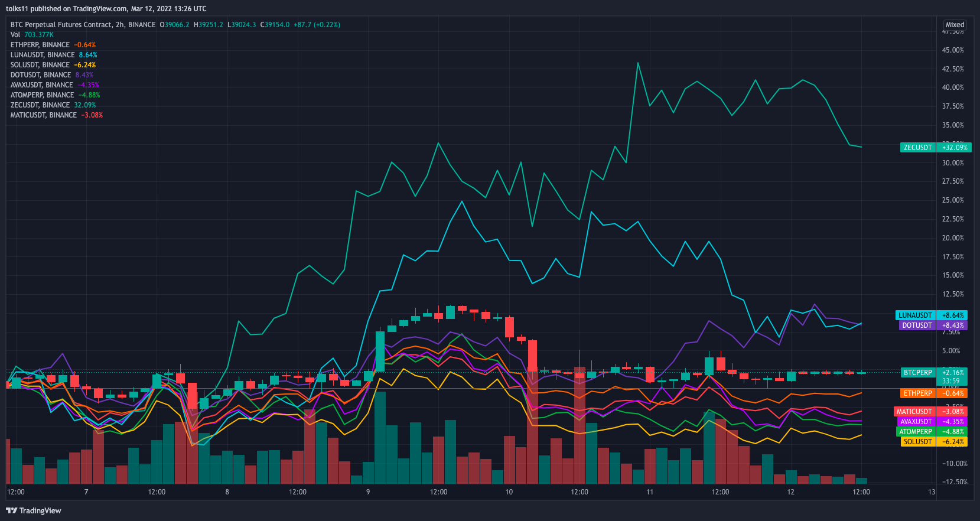The image size is (980, 521).
Task: Click date 9 on time axis
Action: click(368, 492)
